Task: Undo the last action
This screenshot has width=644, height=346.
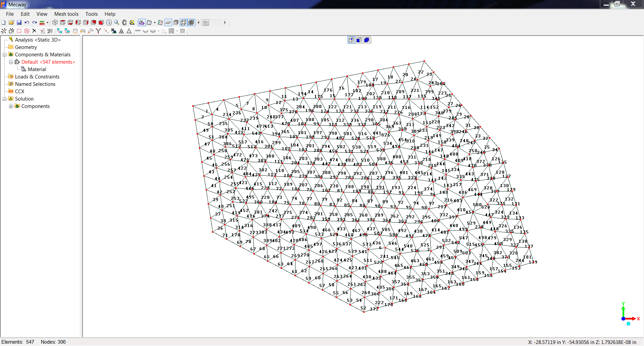Action: click(27, 22)
